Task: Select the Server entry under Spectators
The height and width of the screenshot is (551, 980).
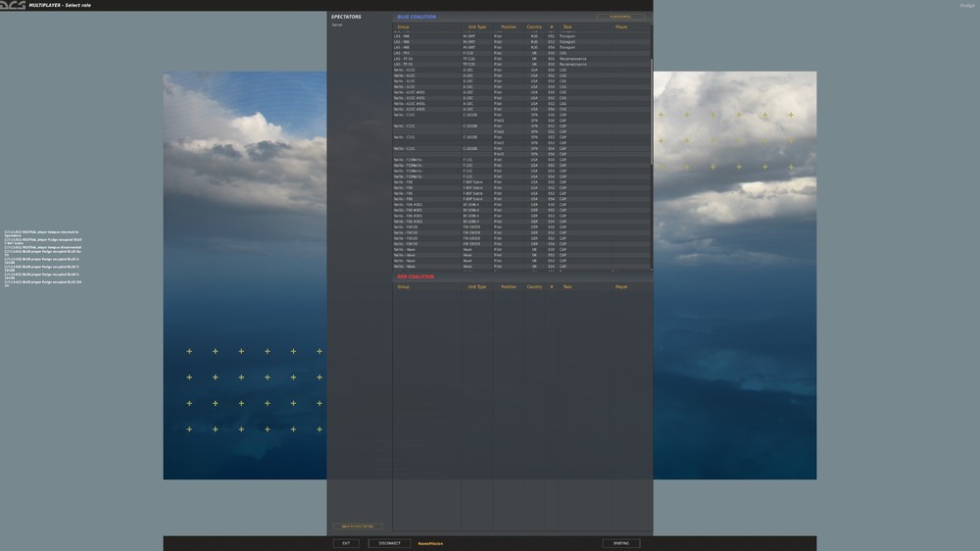Action: 337,25
